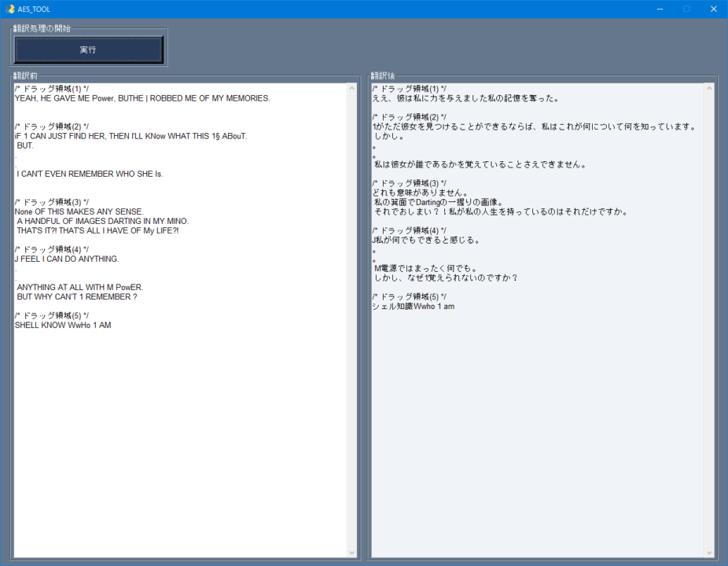Screen dimensions: 728x566
Task: Click 'iF 1 CAN JUST FIND HER' line
Action: 131,136
